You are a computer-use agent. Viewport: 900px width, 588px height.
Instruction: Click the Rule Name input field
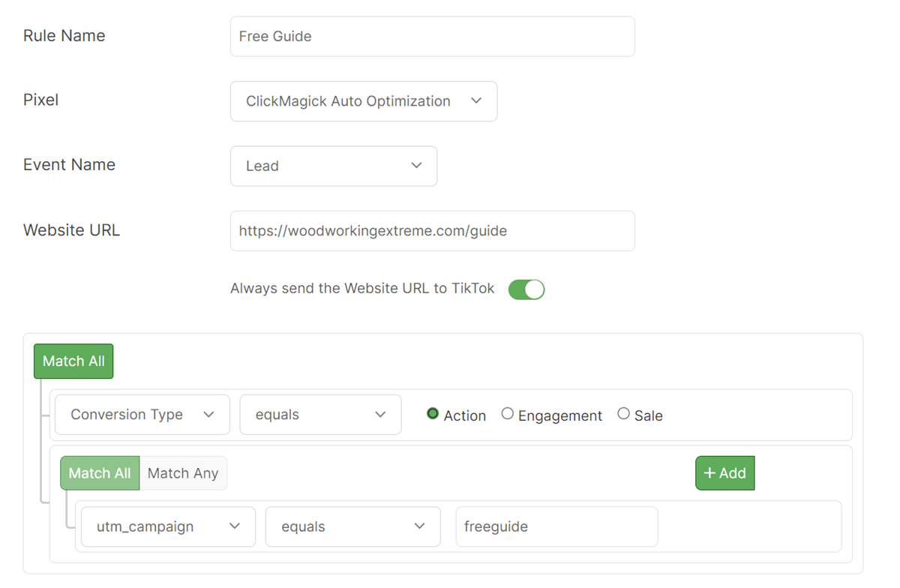[x=432, y=37]
